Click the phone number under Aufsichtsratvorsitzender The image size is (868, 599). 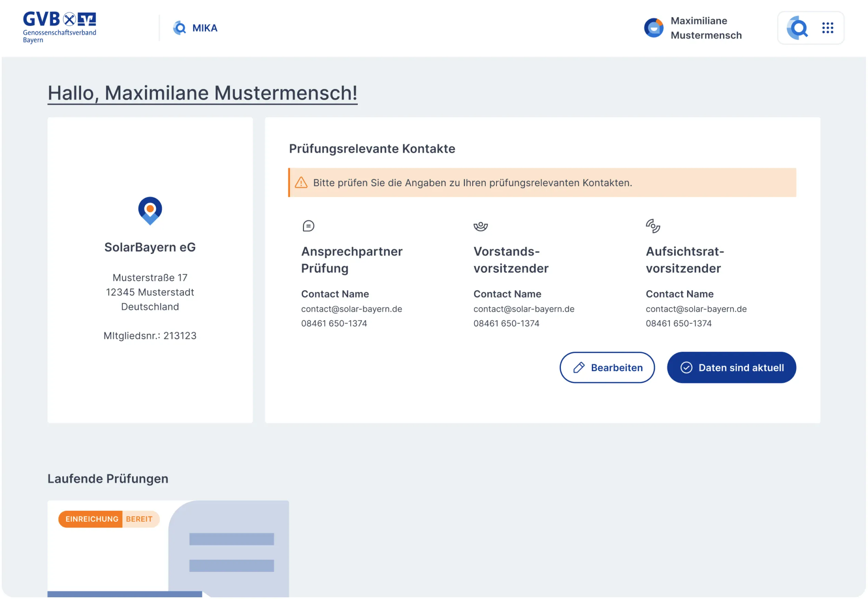pos(678,323)
